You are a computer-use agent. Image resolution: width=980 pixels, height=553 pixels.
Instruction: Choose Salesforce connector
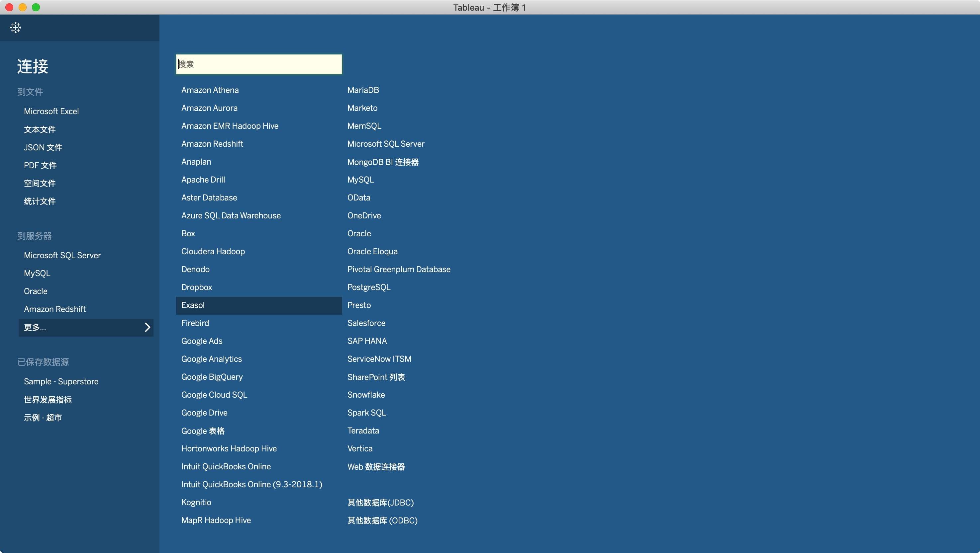(366, 323)
